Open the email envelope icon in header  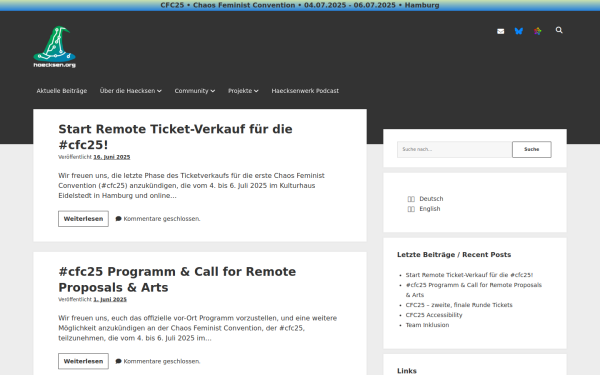501,31
